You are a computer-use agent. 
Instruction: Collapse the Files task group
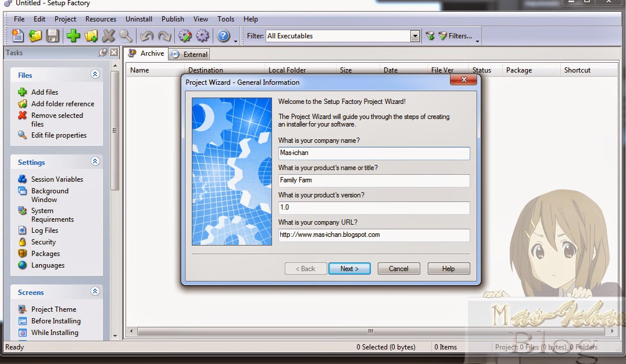pyautogui.click(x=95, y=74)
